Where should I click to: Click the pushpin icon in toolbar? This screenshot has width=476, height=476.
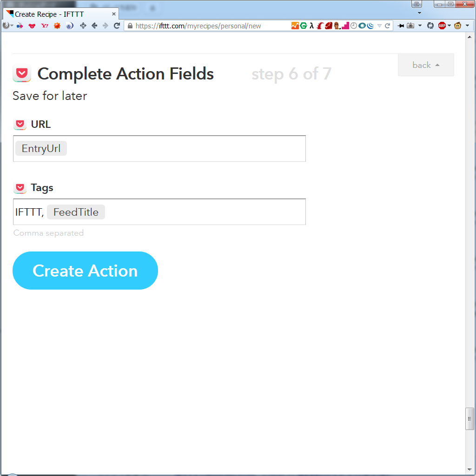(400, 26)
